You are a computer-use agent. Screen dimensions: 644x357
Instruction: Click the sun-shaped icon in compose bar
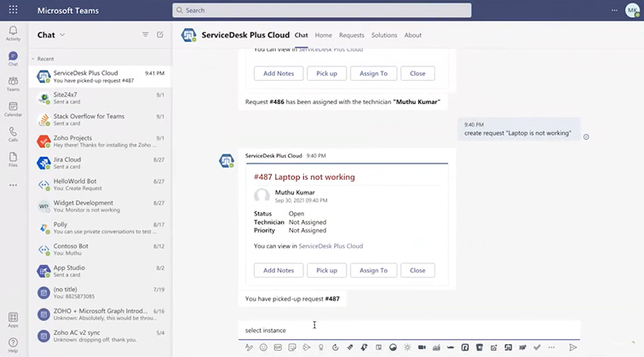pyautogui.click(x=407, y=348)
